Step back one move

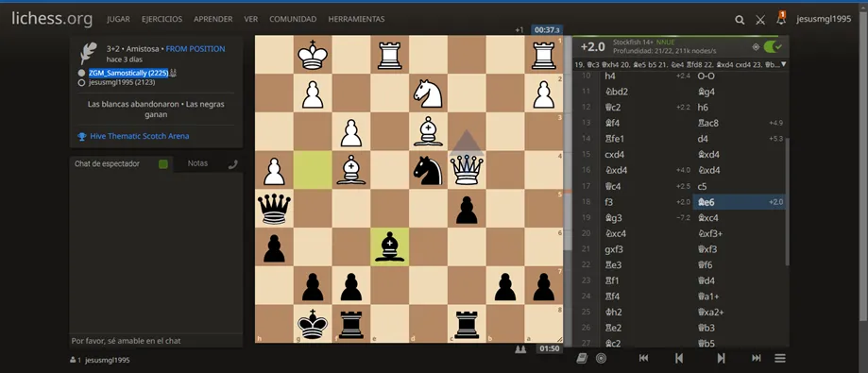coord(679,358)
